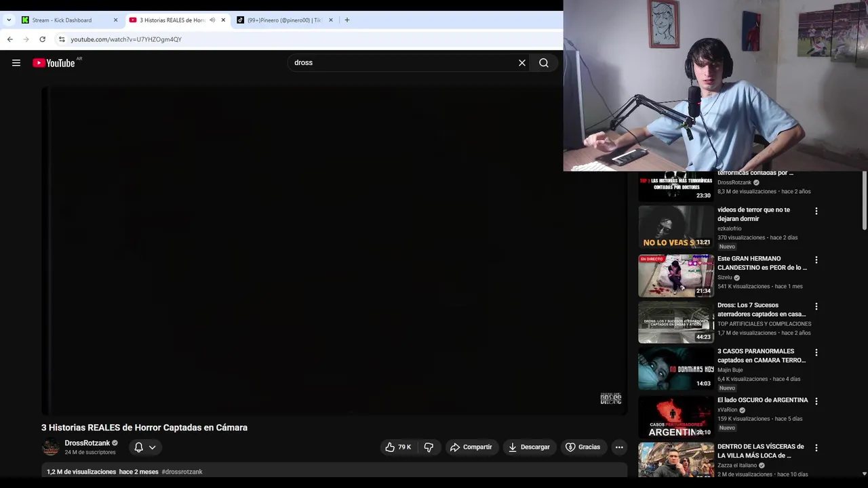Click the Compartir share button
Screen dimensions: 868x488
[x=471, y=447]
